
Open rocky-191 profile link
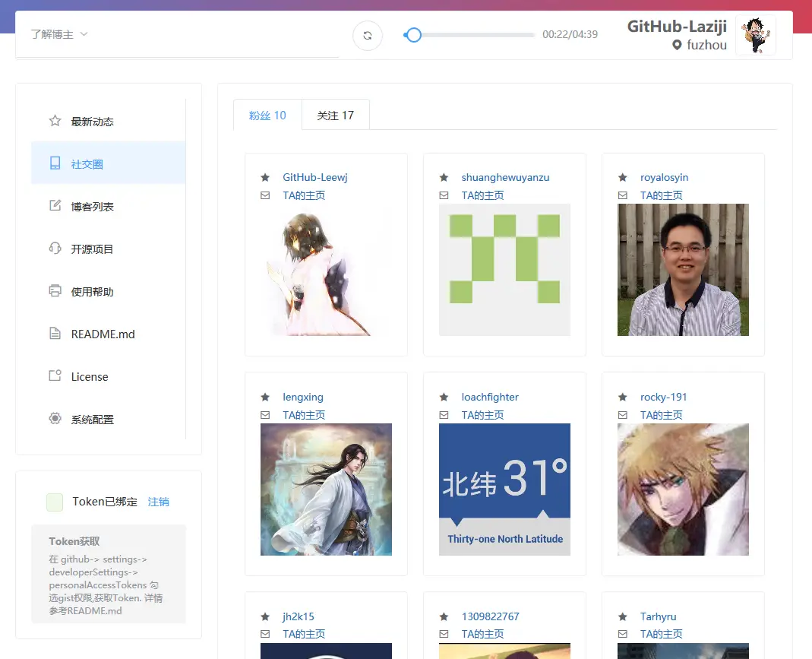663,397
